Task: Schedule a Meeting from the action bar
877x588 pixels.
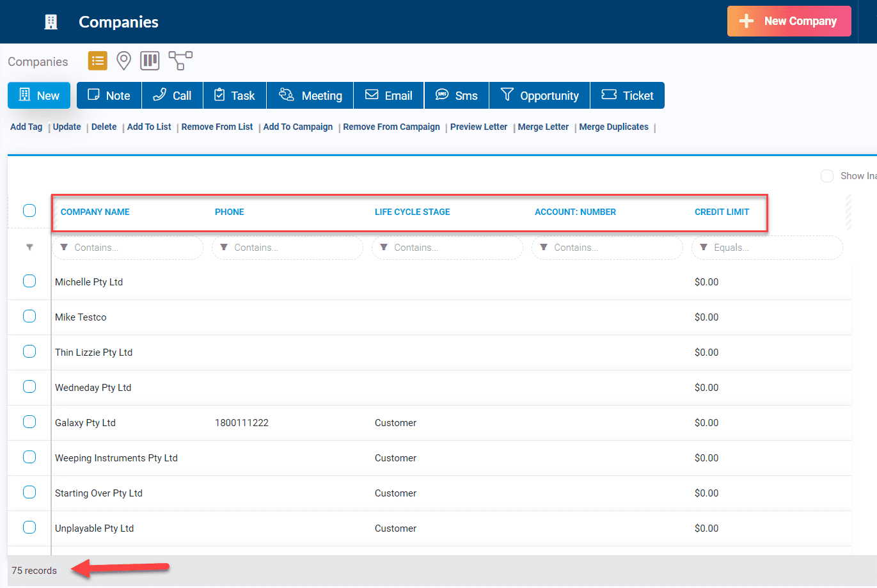Action: pos(310,95)
